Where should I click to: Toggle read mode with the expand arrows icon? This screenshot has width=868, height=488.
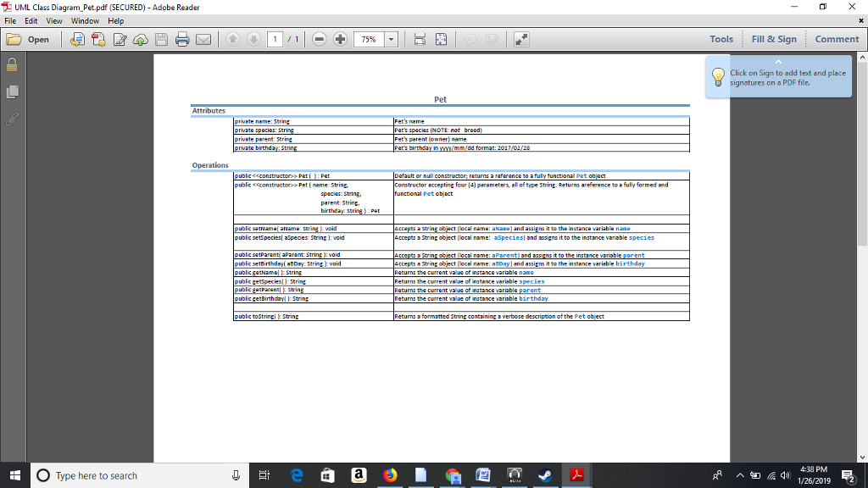[521, 39]
